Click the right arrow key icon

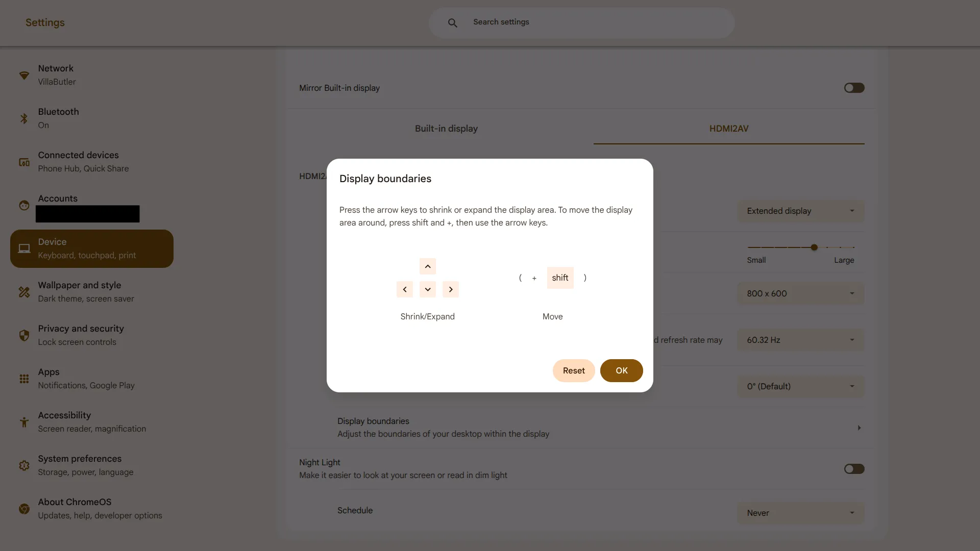(451, 289)
